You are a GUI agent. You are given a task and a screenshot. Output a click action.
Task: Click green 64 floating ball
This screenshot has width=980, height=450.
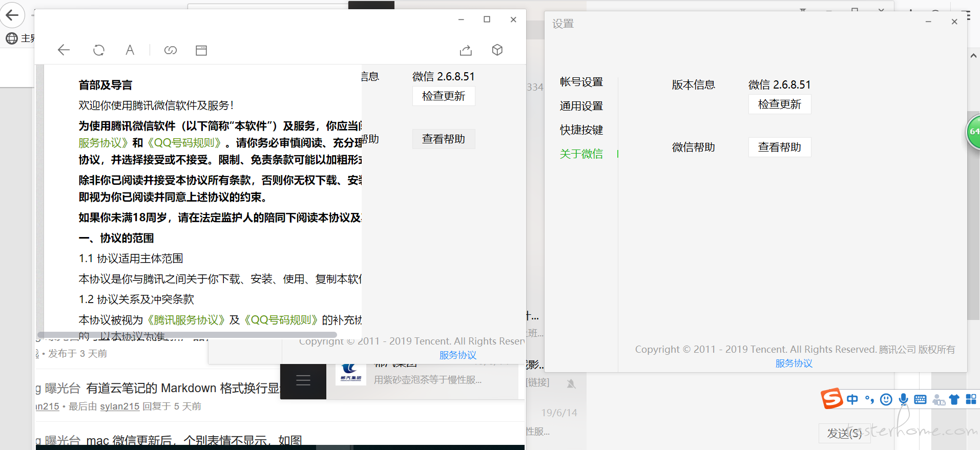973,132
